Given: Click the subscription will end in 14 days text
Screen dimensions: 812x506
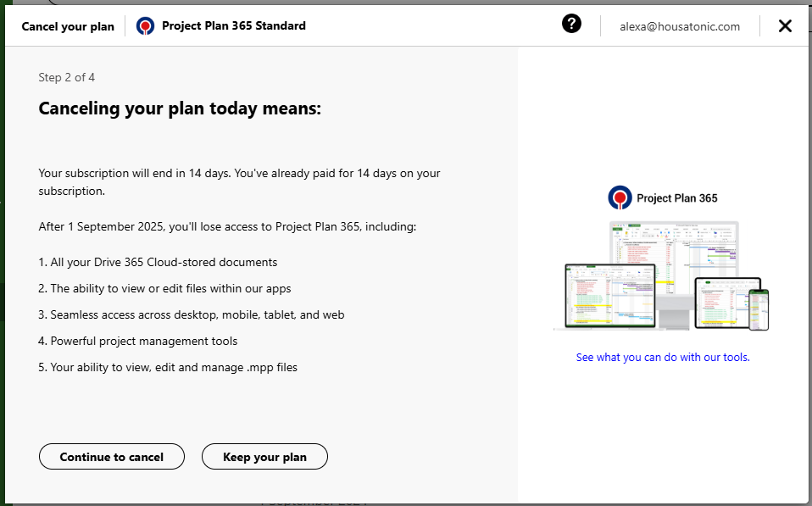Looking at the screenshot, I should 239,181.
